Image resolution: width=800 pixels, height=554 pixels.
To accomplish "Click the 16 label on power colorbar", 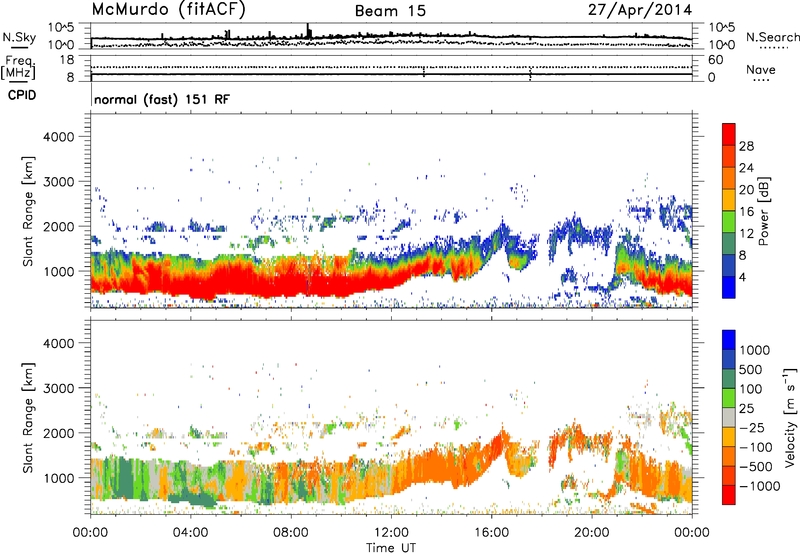I will point(746,212).
